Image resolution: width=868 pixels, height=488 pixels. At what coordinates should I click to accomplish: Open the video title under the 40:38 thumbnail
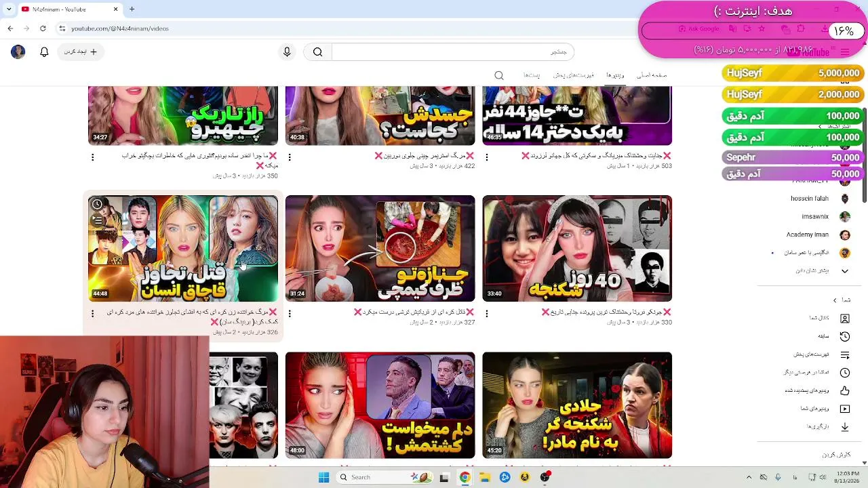tap(425, 156)
